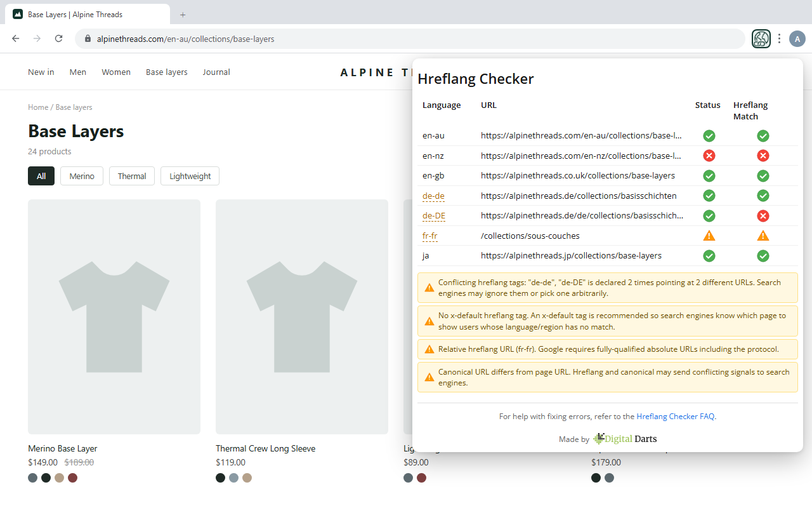Reload the page with the refresh icon
Viewport: 812px width, 508px height.
(58, 39)
